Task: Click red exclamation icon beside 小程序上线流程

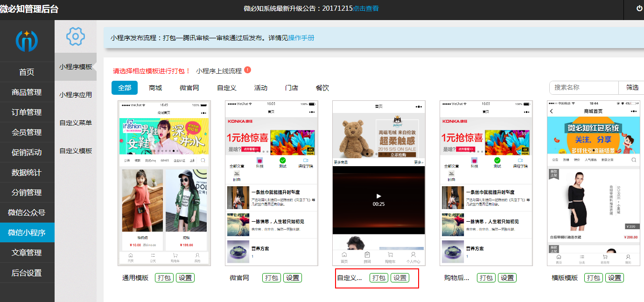Action: pyautogui.click(x=247, y=70)
